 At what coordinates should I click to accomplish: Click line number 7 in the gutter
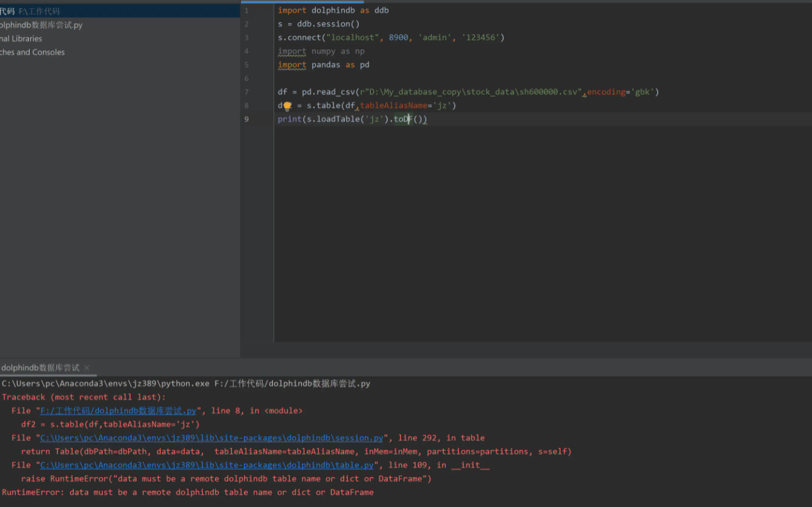coord(246,92)
